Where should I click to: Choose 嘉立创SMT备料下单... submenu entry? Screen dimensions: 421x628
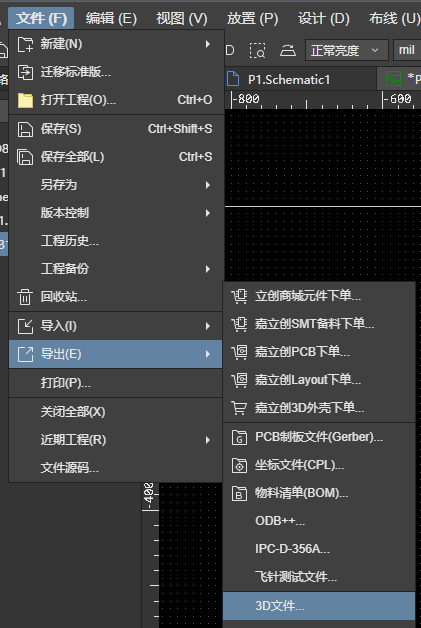point(319,324)
